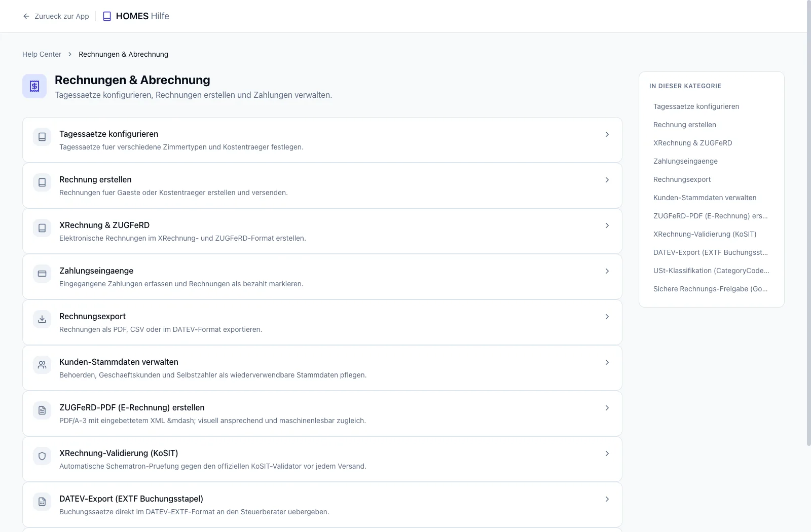Open Rechnungsexport via its chevron arrow

tap(607, 317)
